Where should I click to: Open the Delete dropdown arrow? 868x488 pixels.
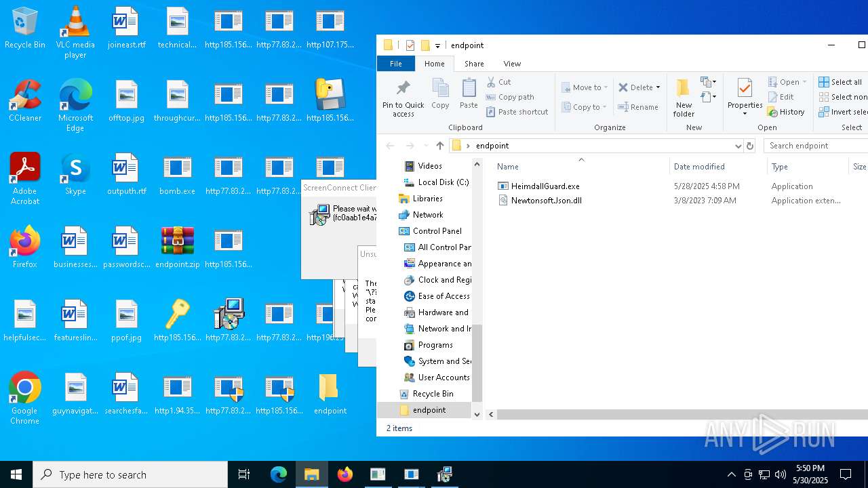[x=658, y=87]
